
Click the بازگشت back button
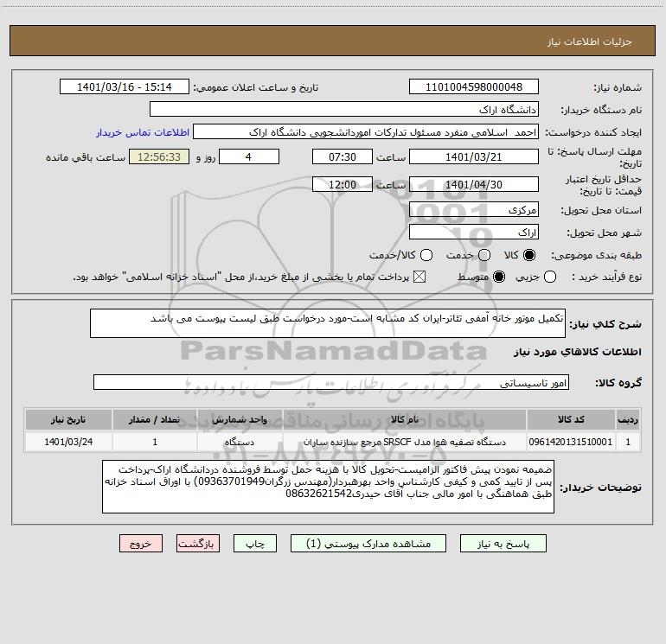coord(198,544)
